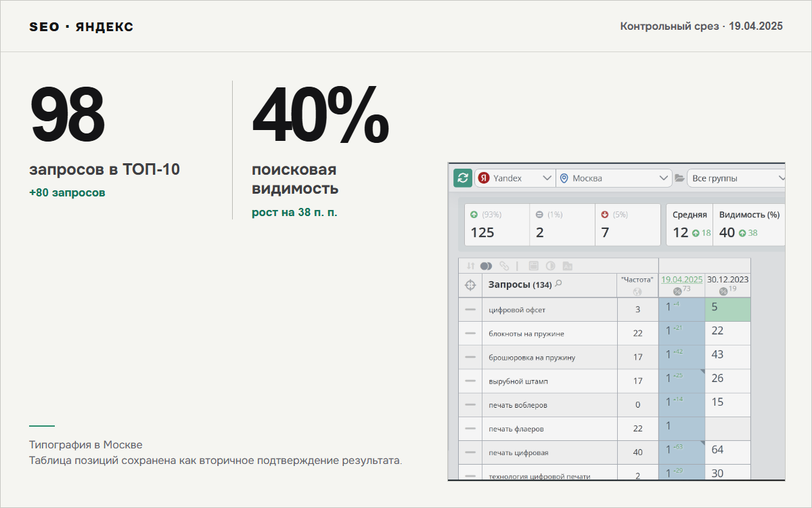Image resolution: width=812 pixels, height=508 pixels.
Task: Click blue position cell in печать флаеров row
Action: coord(681,428)
